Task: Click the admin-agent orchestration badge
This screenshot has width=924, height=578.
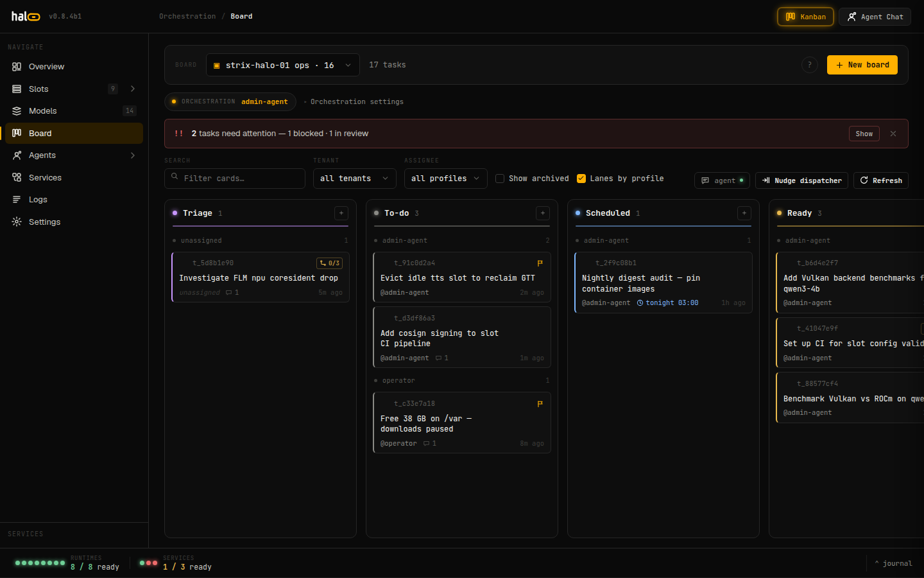Action: [x=230, y=101]
